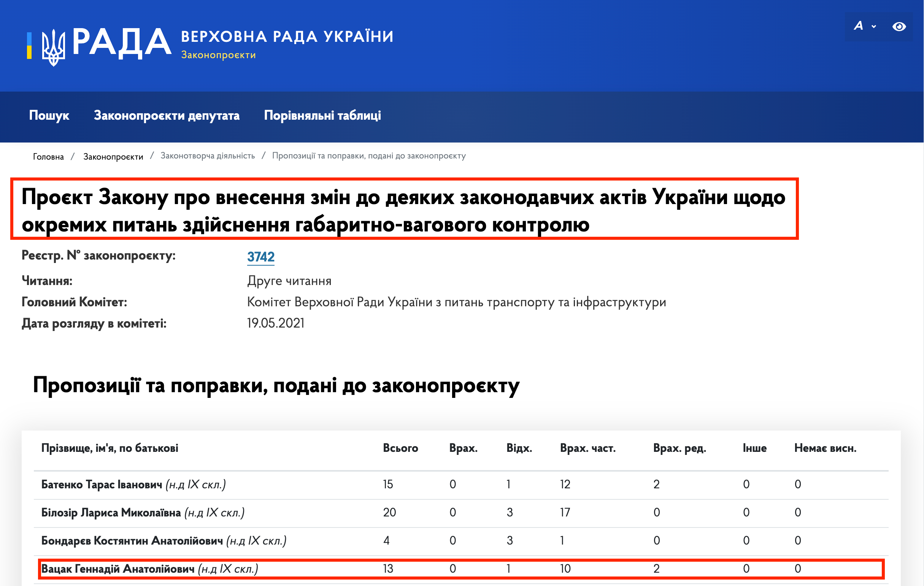Open the Пошук menu item

click(49, 116)
